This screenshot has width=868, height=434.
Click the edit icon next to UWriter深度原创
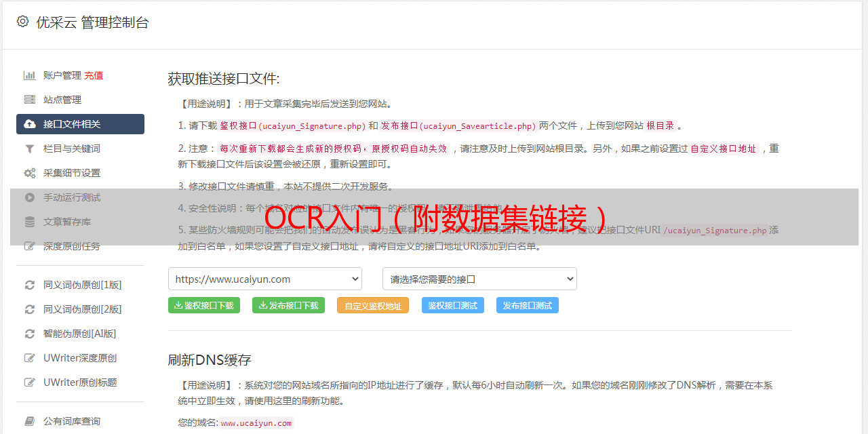click(30, 358)
